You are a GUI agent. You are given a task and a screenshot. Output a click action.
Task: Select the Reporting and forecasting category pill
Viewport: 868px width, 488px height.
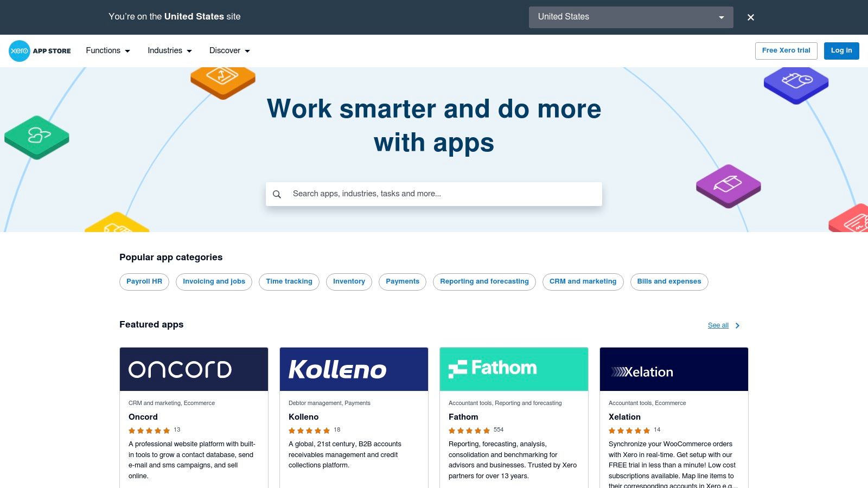tap(484, 281)
